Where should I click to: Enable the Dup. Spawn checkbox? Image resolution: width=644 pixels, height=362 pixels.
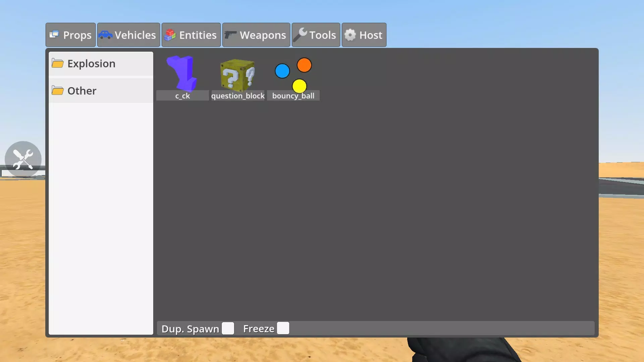[x=227, y=328]
